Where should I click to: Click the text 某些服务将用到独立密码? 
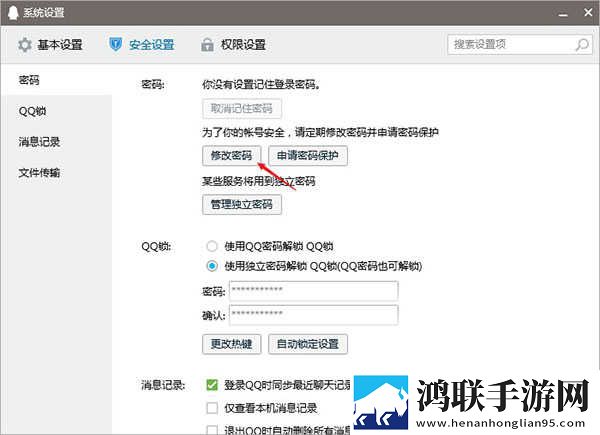[x=259, y=181]
